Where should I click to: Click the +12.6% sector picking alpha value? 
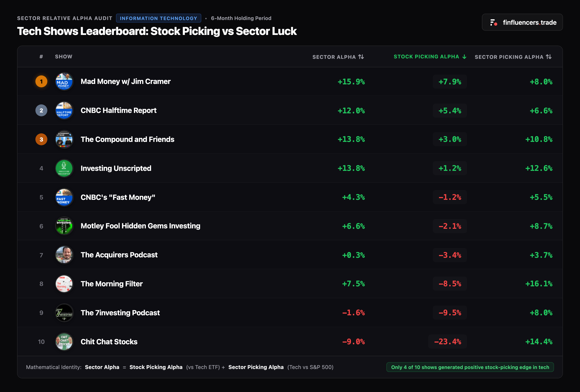tap(539, 168)
